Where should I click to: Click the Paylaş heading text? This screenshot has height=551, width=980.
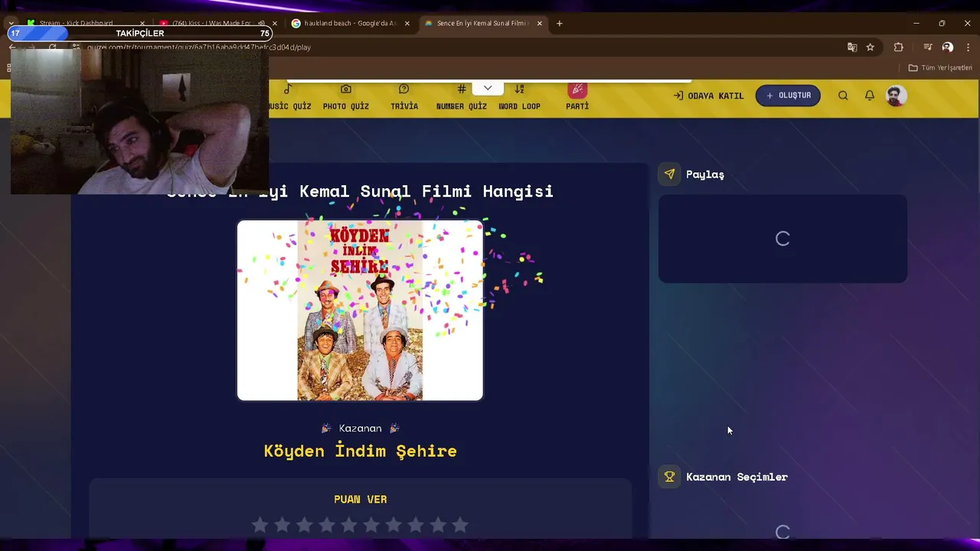[705, 174]
